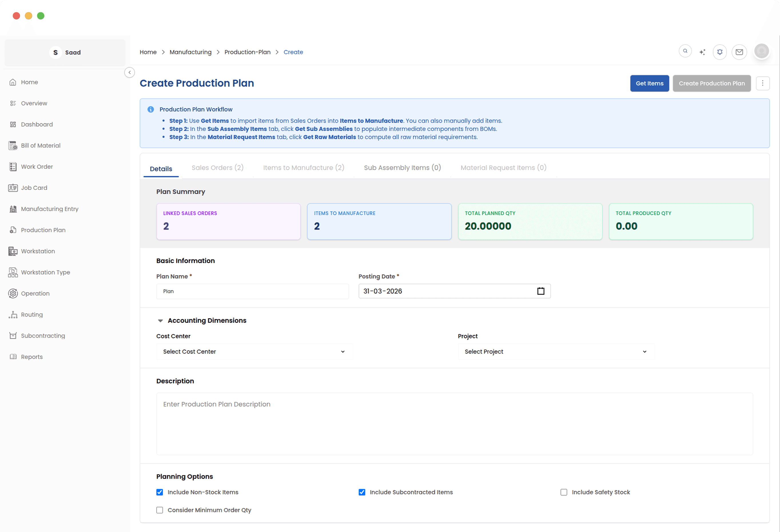The height and width of the screenshot is (532, 780).
Task: Open the calendar picker for Posting Date
Action: coord(541,291)
